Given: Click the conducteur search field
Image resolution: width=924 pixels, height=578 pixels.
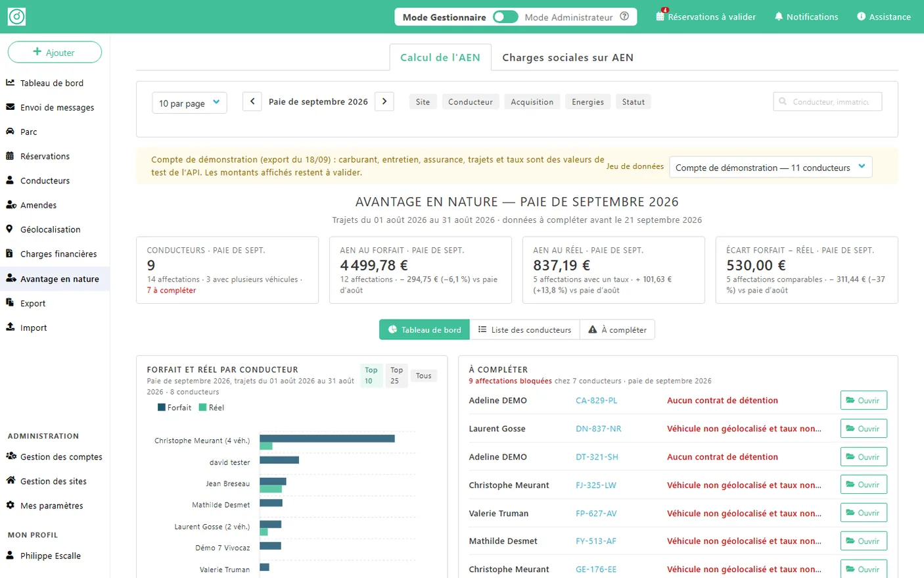Looking at the screenshot, I should [827, 101].
